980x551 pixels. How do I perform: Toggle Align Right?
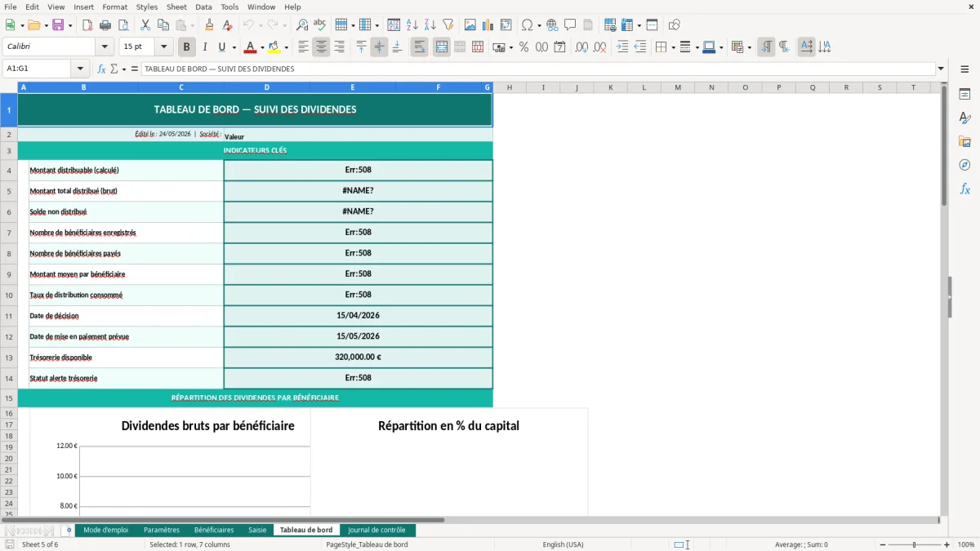[340, 47]
